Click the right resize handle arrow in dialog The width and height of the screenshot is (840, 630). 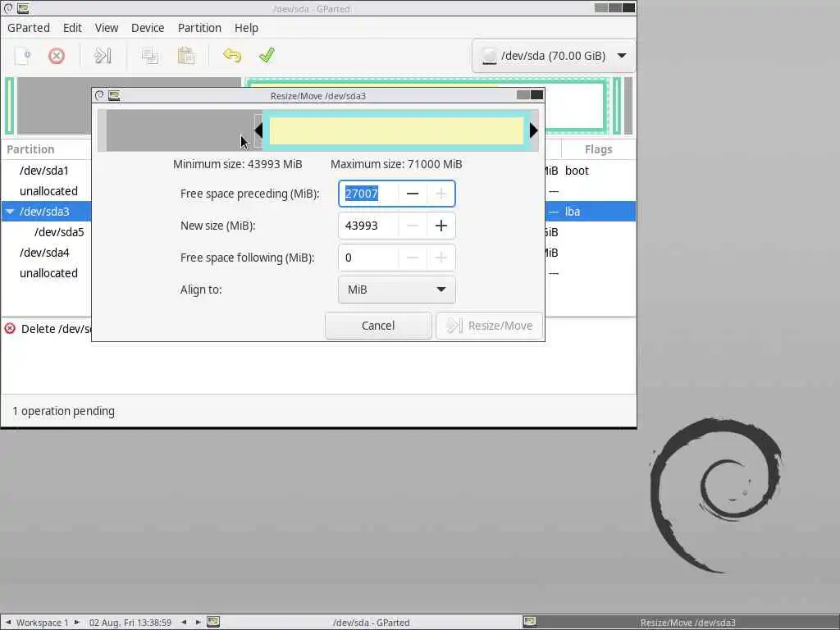click(x=533, y=130)
